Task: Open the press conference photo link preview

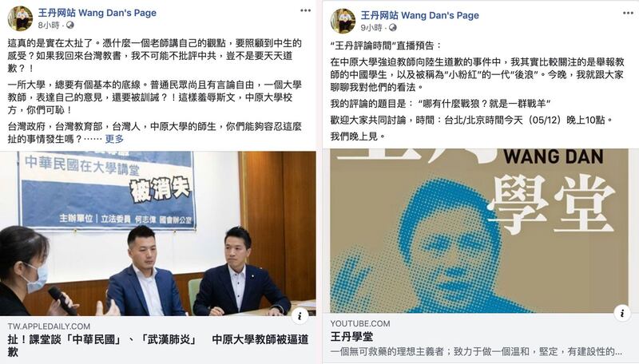Action: [158, 234]
